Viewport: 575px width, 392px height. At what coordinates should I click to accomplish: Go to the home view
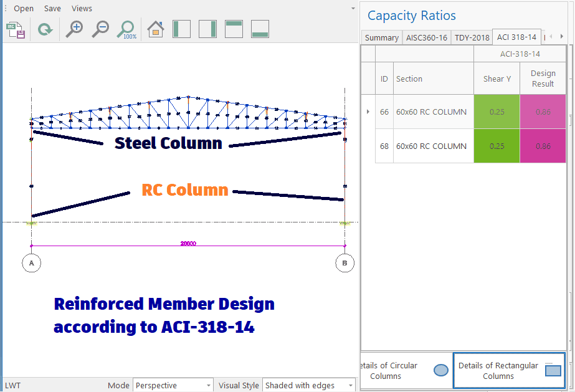(x=155, y=29)
